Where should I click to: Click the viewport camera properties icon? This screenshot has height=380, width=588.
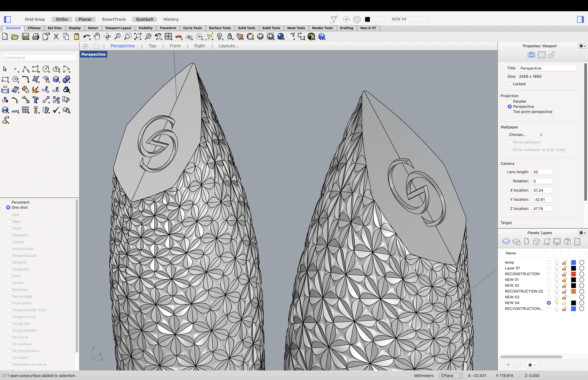tap(531, 55)
